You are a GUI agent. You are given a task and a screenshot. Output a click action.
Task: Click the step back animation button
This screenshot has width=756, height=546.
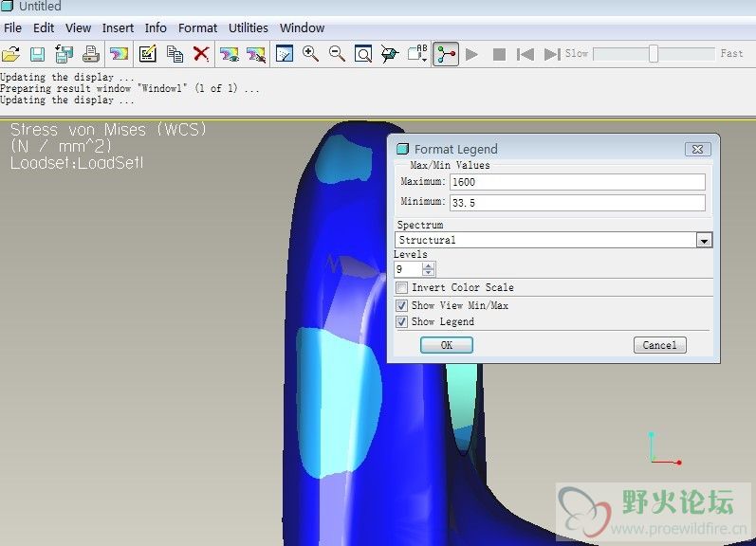(x=526, y=54)
